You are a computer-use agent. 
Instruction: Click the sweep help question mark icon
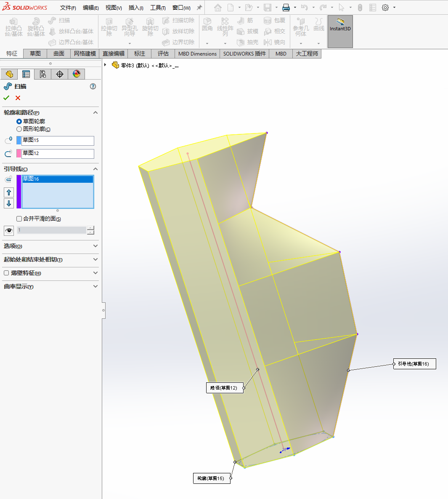tap(93, 86)
